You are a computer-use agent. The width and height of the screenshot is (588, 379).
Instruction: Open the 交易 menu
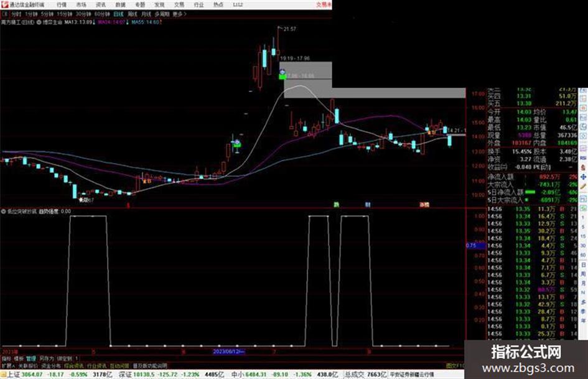coord(179,5)
